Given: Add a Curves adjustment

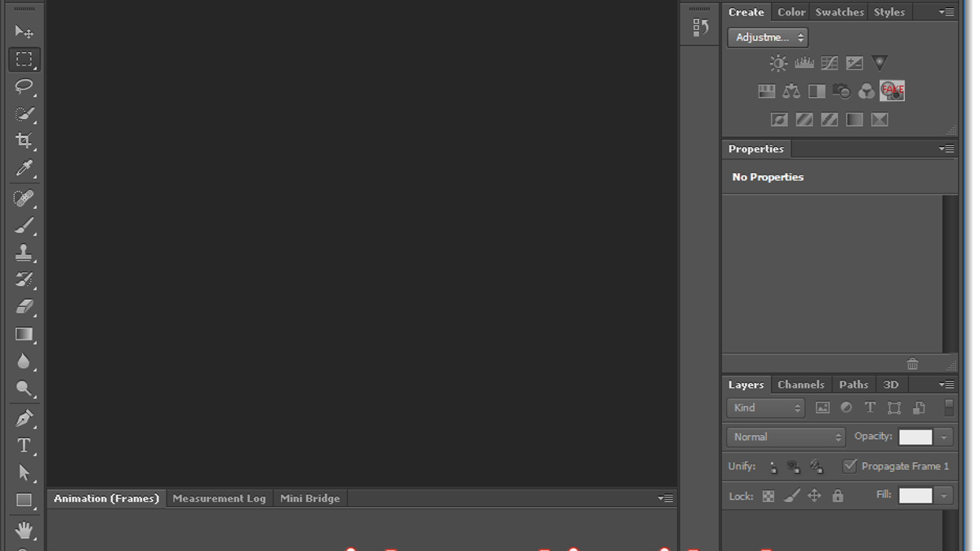Looking at the screenshot, I should tap(829, 63).
